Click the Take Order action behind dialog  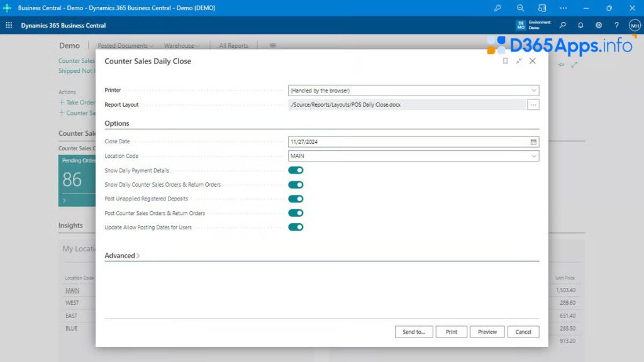(77, 102)
